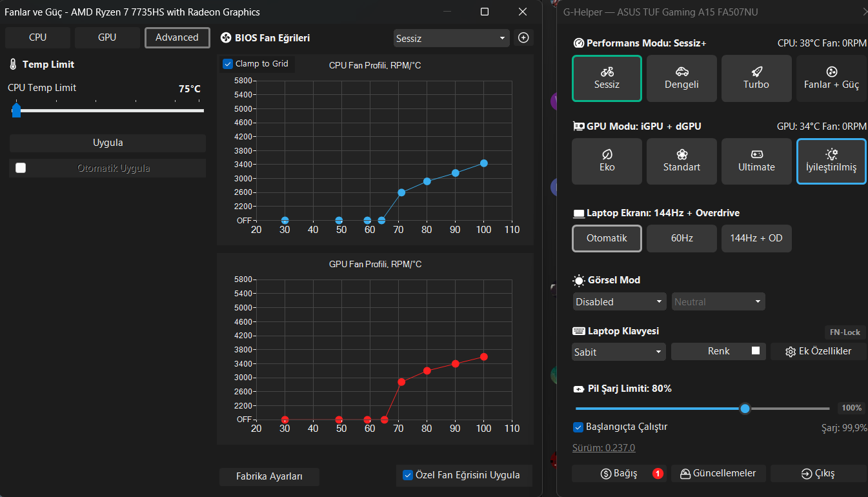Select the Sessiz performance mode
This screenshot has height=497, width=868.
click(x=607, y=78)
